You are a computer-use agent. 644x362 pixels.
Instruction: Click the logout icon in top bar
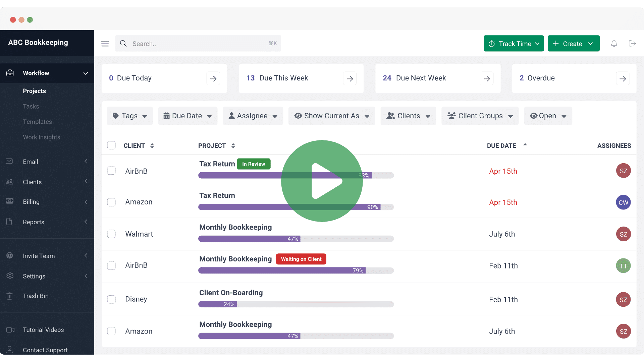coord(632,44)
